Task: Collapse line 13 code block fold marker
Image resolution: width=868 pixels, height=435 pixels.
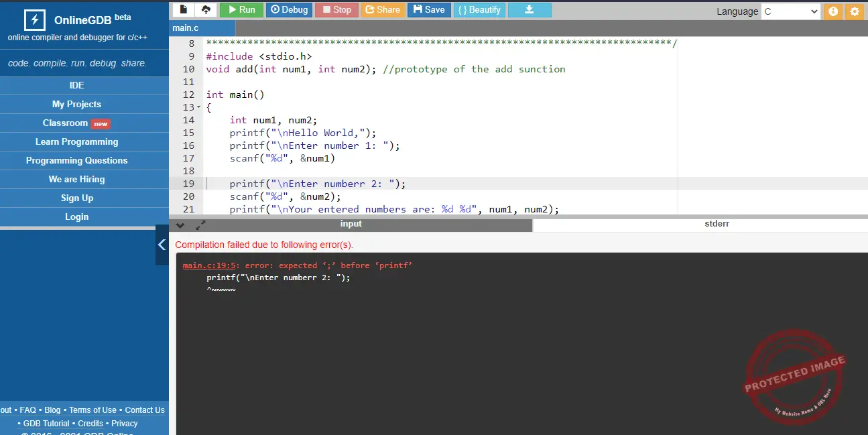Action: [x=198, y=107]
